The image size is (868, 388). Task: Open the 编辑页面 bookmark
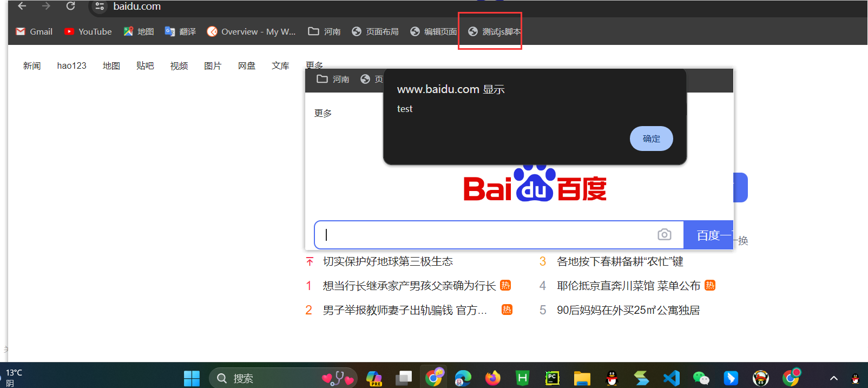[433, 31]
